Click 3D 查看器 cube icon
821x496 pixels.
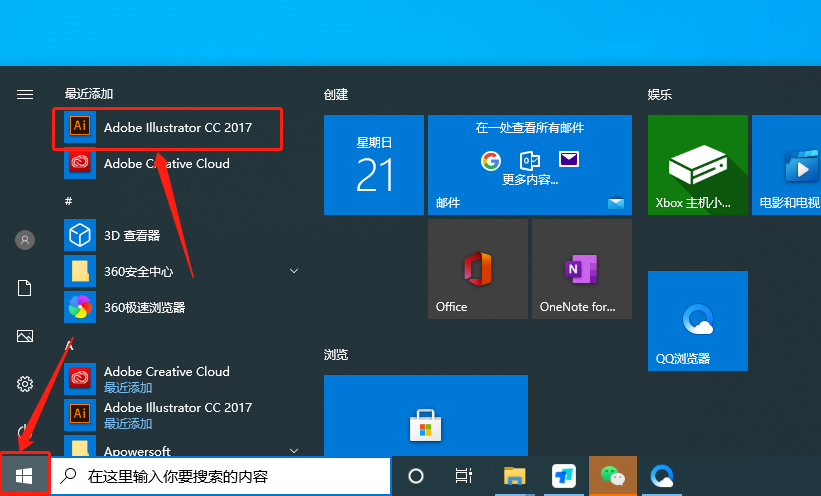coord(80,235)
